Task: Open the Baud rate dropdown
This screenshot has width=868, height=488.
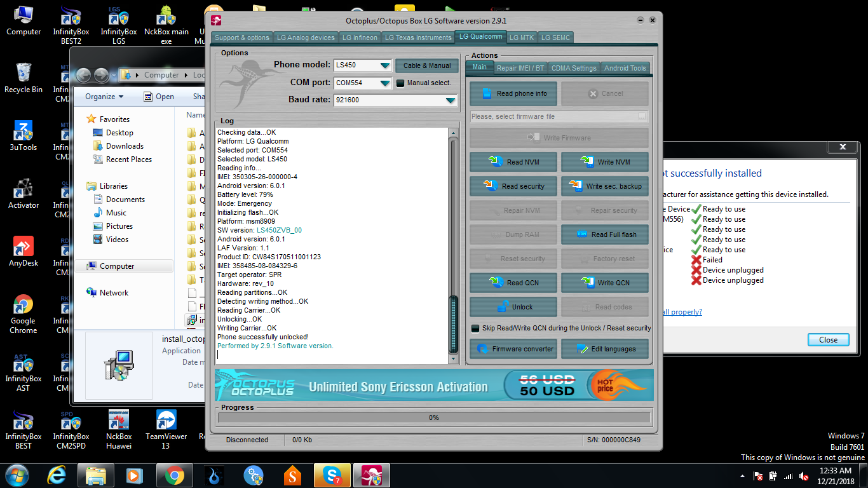Action: [451, 100]
